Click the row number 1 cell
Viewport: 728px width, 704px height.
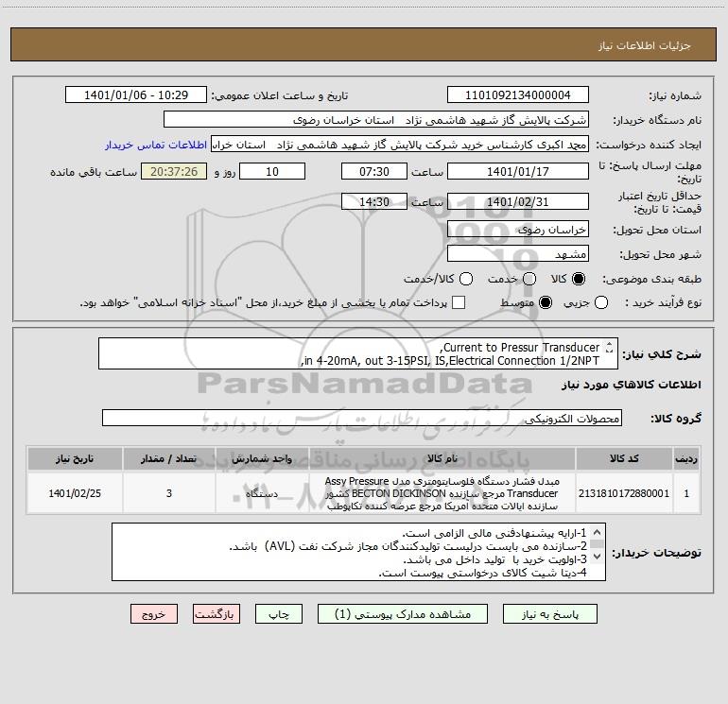pyautogui.click(x=686, y=493)
